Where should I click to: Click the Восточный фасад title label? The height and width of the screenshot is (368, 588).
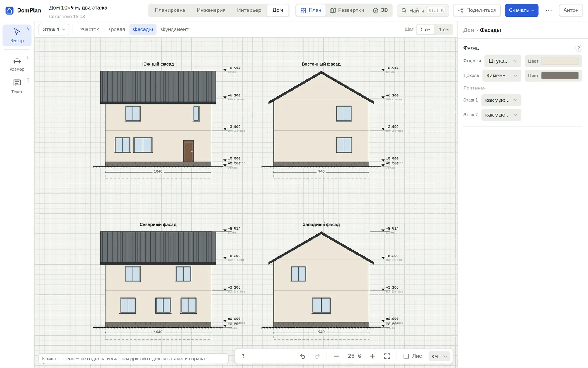[321, 64]
